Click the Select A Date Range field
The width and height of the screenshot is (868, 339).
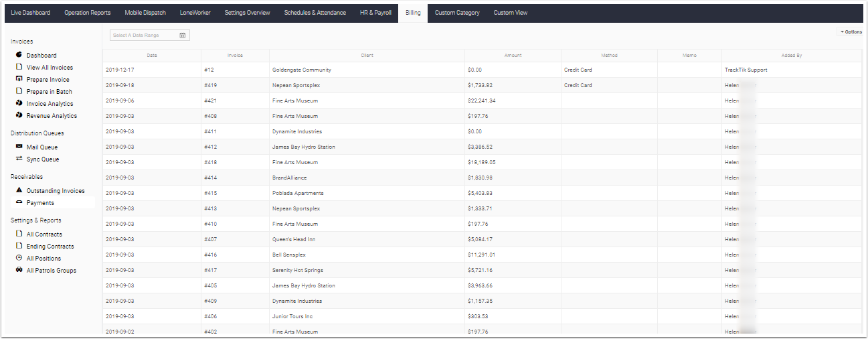(x=150, y=35)
